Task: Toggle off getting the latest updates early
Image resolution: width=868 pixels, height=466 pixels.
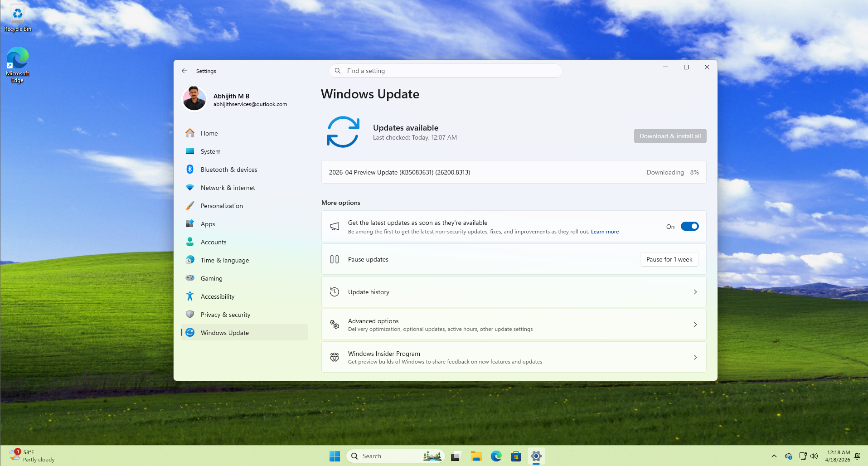Action: pos(689,226)
